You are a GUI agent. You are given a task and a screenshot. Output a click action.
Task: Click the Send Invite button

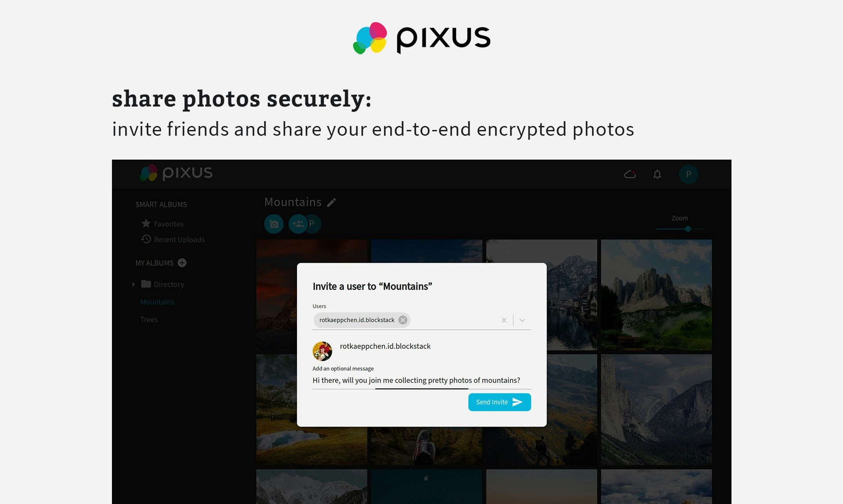pyautogui.click(x=499, y=402)
